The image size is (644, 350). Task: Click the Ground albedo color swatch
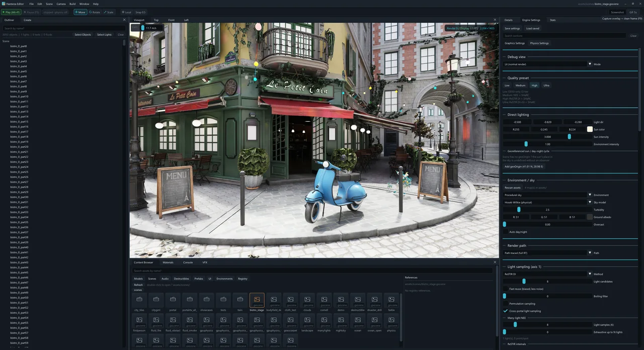pyautogui.click(x=590, y=217)
